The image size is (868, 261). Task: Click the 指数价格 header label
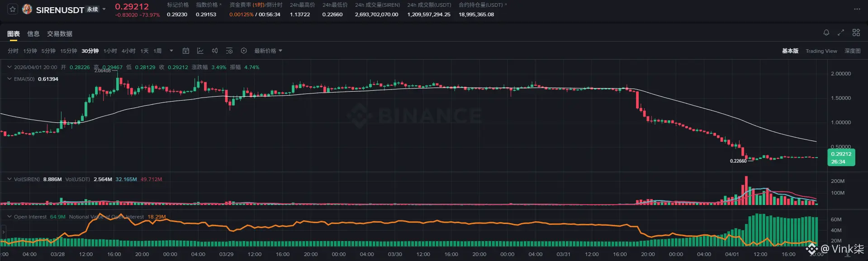207,5
